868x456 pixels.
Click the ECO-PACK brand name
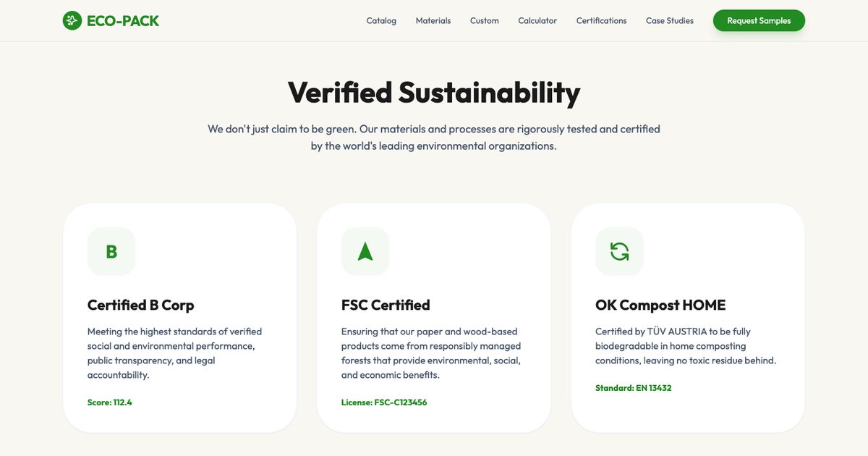(x=123, y=21)
